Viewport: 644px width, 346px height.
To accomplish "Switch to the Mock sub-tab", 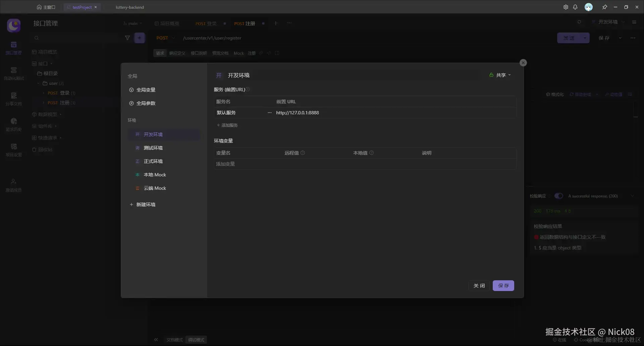I will click(x=239, y=53).
